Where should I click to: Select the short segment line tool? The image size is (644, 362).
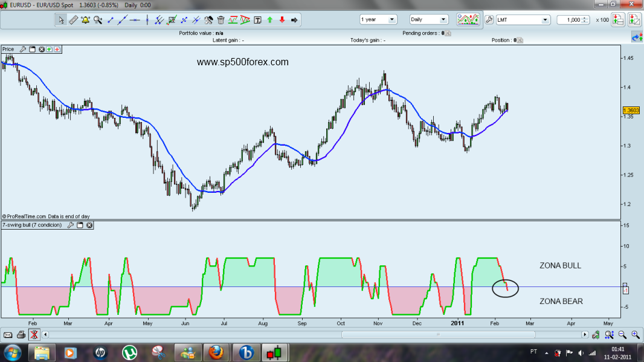coord(110,20)
